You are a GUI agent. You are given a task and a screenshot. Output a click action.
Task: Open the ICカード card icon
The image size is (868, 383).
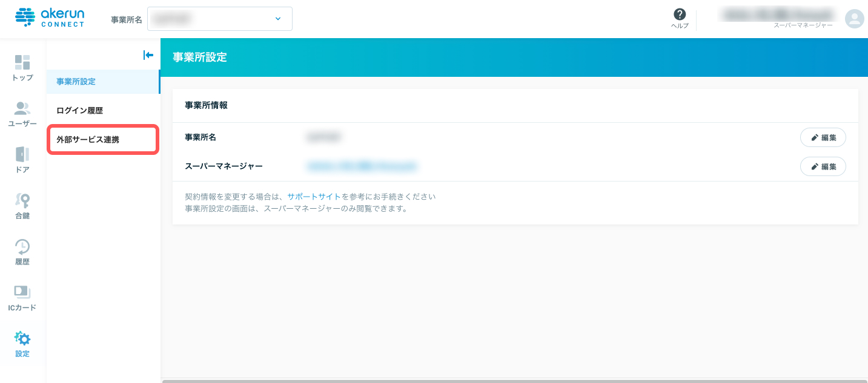tap(22, 293)
